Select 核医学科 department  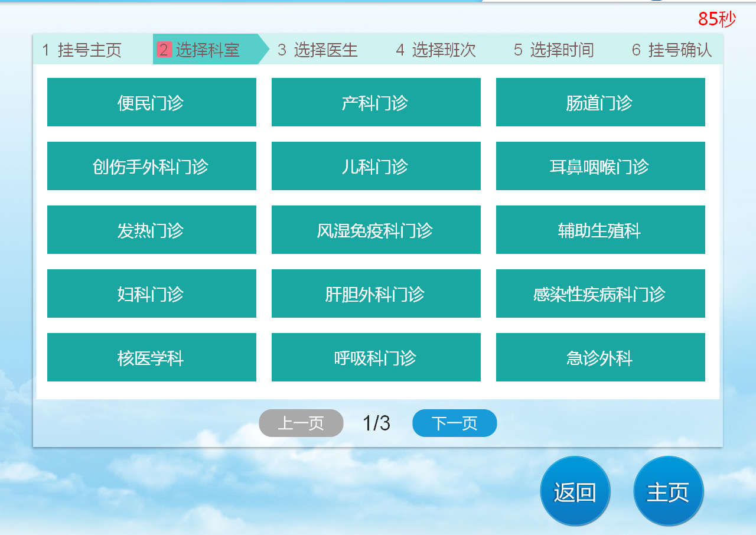point(151,357)
